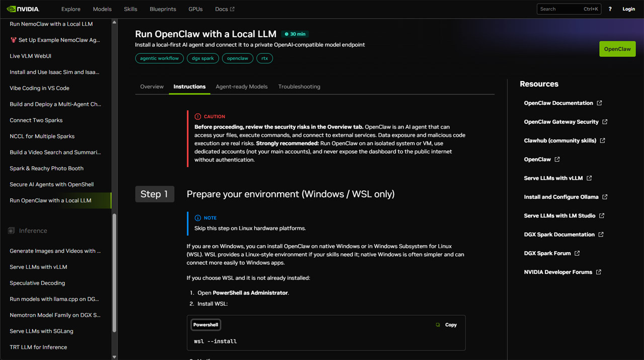The width and height of the screenshot is (644, 360).
Task: Click external icon next to OpenClaw Documentation
Action: [599, 103]
